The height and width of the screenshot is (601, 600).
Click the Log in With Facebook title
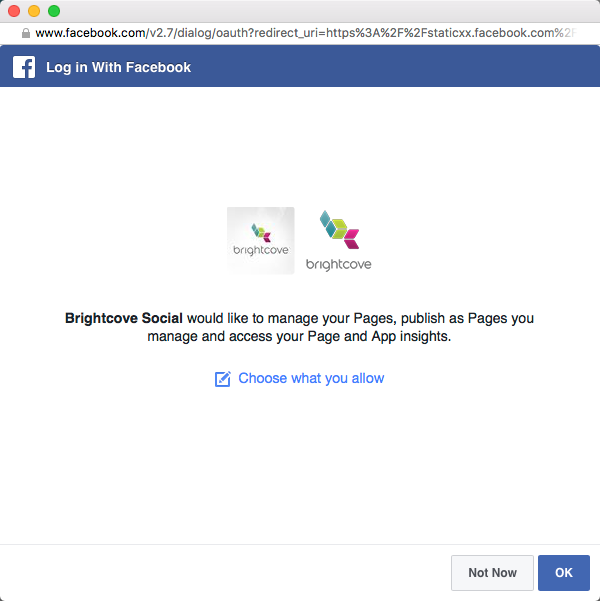pyautogui.click(x=118, y=68)
